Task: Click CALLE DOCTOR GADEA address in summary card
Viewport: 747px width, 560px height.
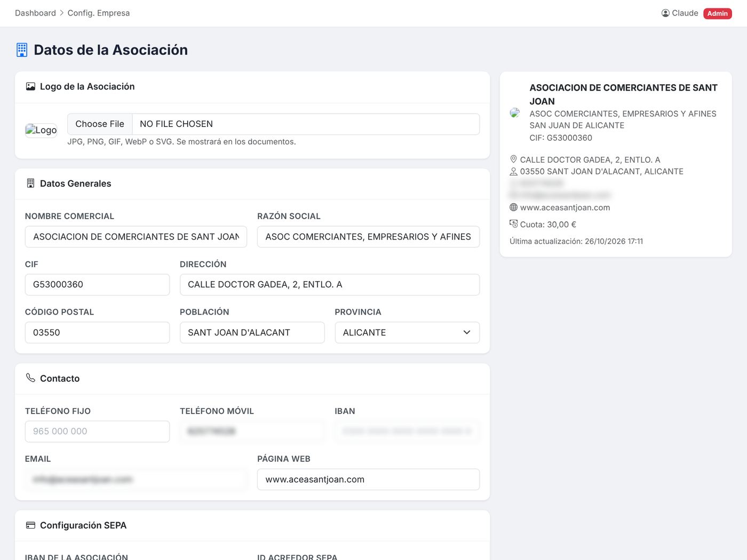Action: (x=590, y=159)
